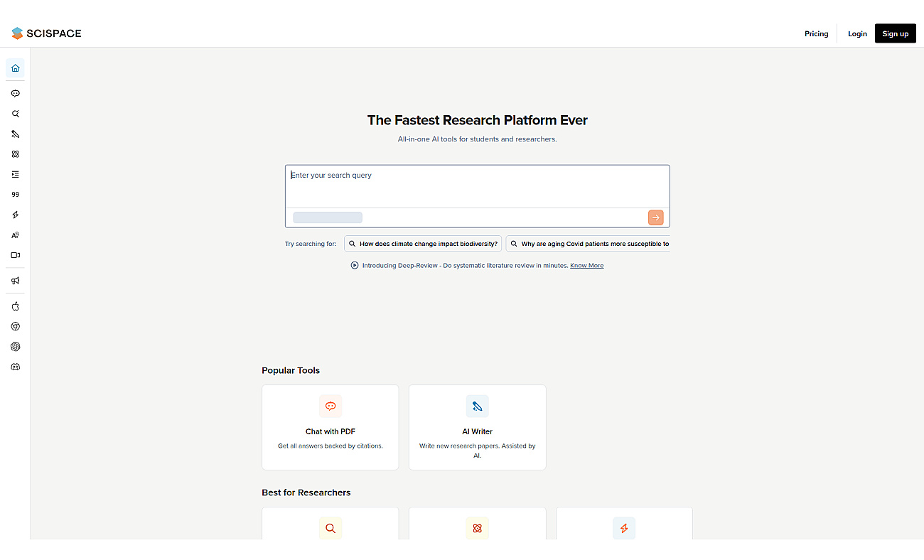The image size is (924, 560).
Task: Click the 'Popular Tools' heading
Action: (291, 370)
